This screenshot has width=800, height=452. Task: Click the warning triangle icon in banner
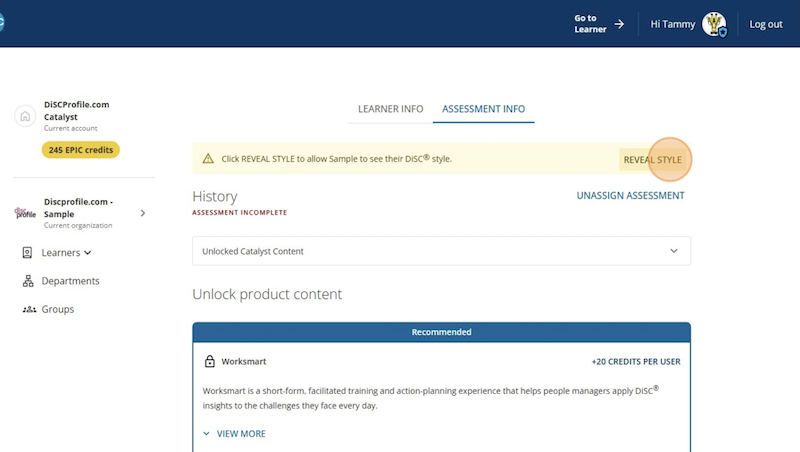[x=208, y=159]
